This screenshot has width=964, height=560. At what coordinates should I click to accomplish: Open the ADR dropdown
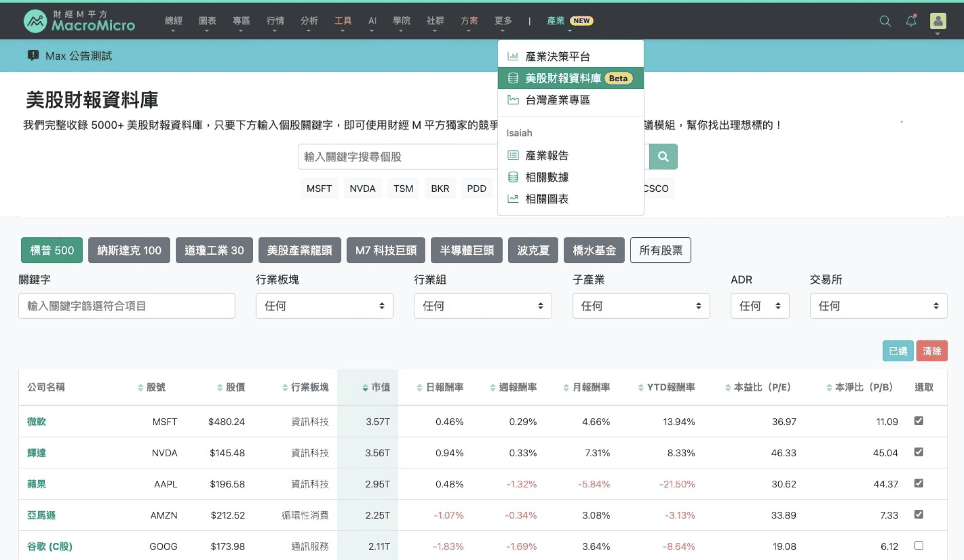[x=760, y=306]
